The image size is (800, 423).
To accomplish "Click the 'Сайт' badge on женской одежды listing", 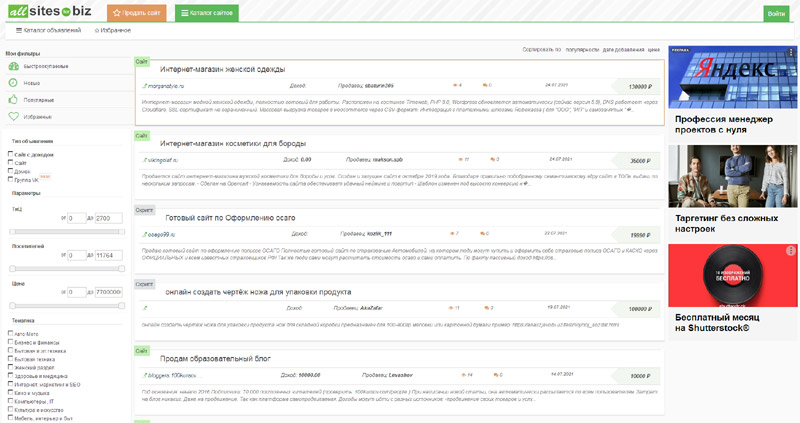I will point(142,62).
